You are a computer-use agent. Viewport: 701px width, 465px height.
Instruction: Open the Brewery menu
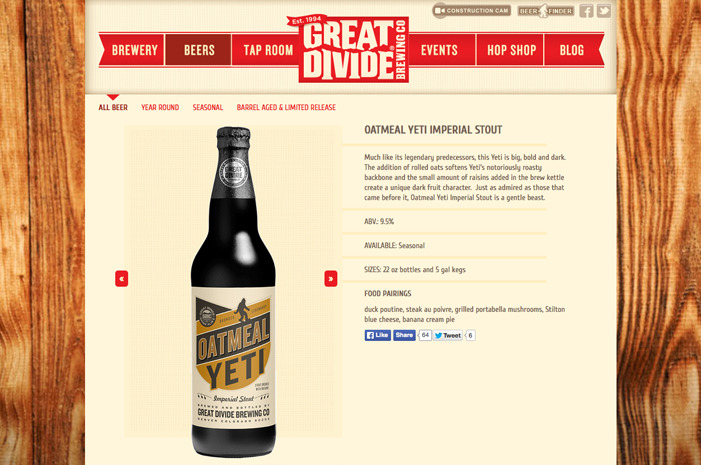pyautogui.click(x=135, y=50)
